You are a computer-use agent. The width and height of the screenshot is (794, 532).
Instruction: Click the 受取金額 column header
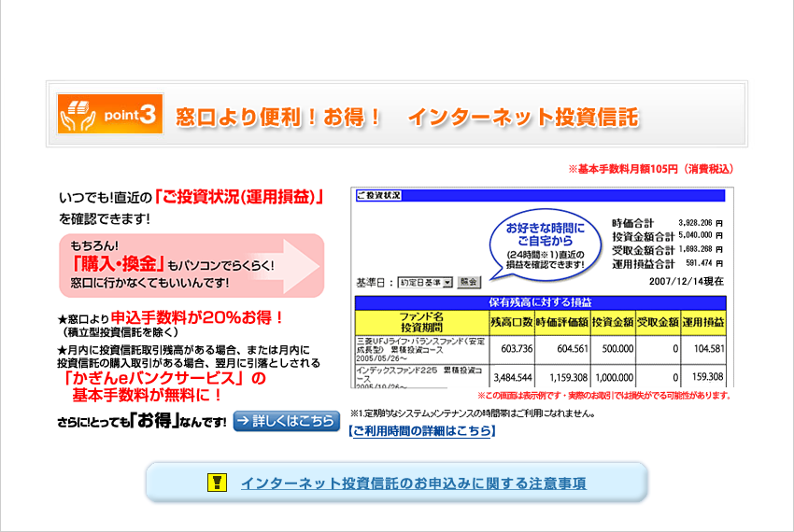(x=658, y=322)
